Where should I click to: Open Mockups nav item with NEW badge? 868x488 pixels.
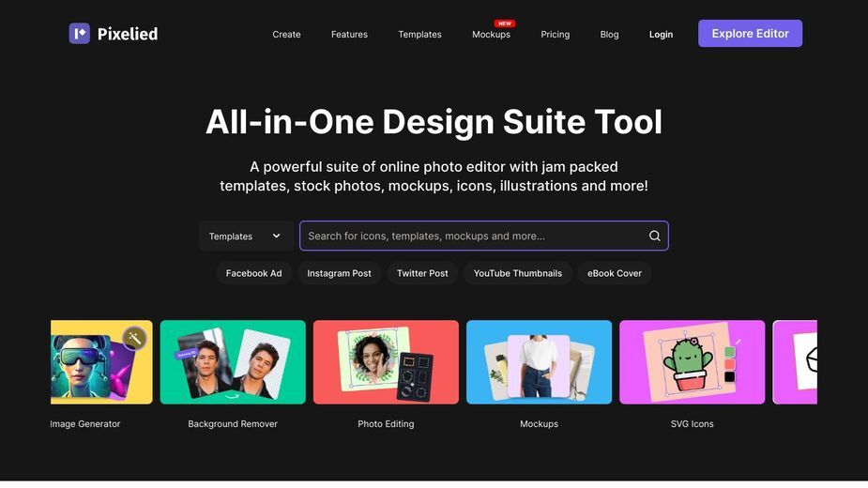coord(491,35)
